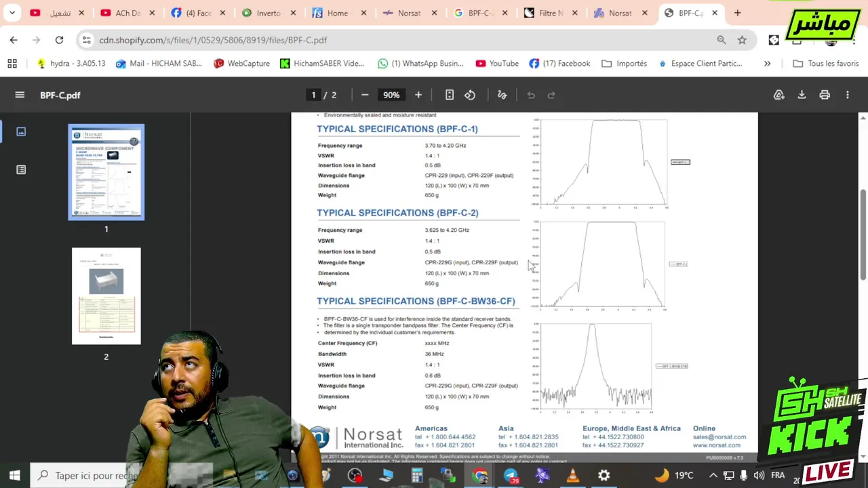
Task: Open the PDF viewer more actions menu
Action: [x=848, y=95]
